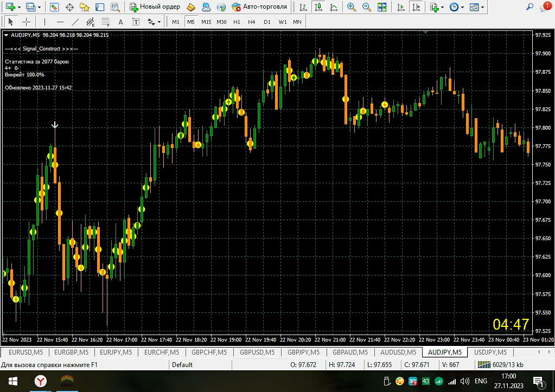Expand the New Chart dropdown arrow
The height and width of the screenshot is (392, 555).
(19, 7)
